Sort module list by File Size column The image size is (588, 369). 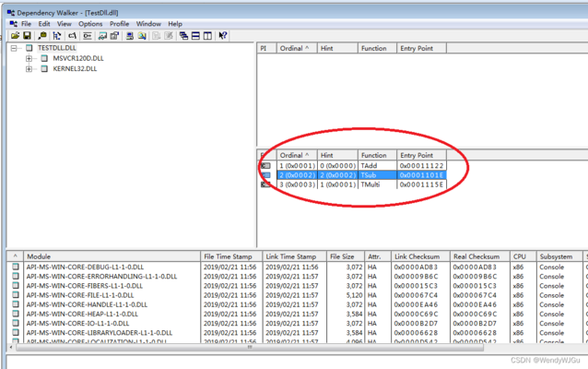341,256
